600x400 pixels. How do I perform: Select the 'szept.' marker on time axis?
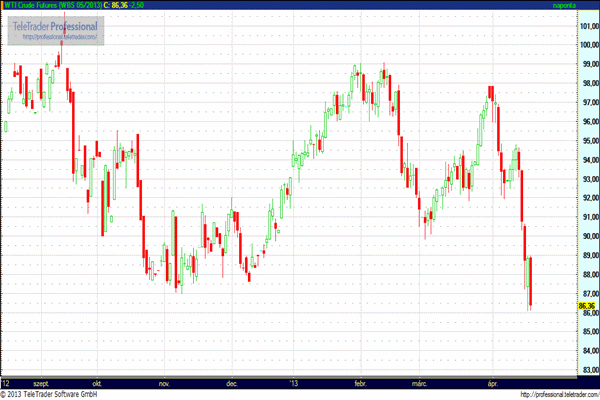pyautogui.click(x=42, y=383)
